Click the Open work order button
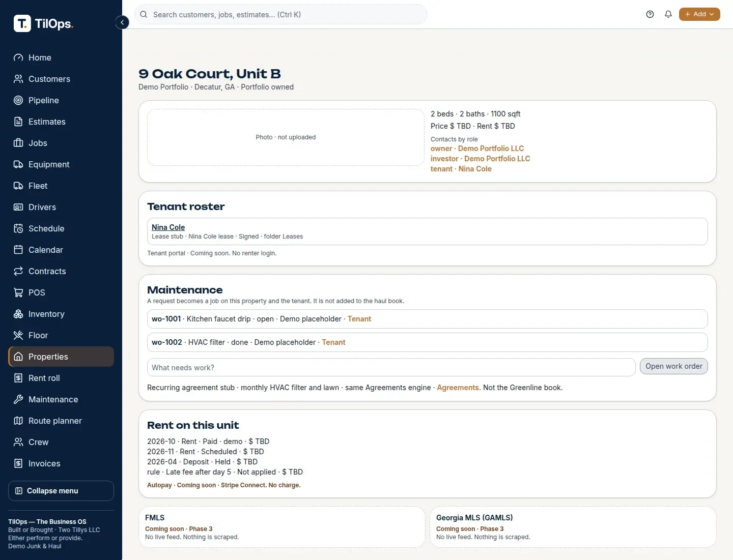Image resolution: width=733 pixels, height=560 pixels. pos(673,366)
